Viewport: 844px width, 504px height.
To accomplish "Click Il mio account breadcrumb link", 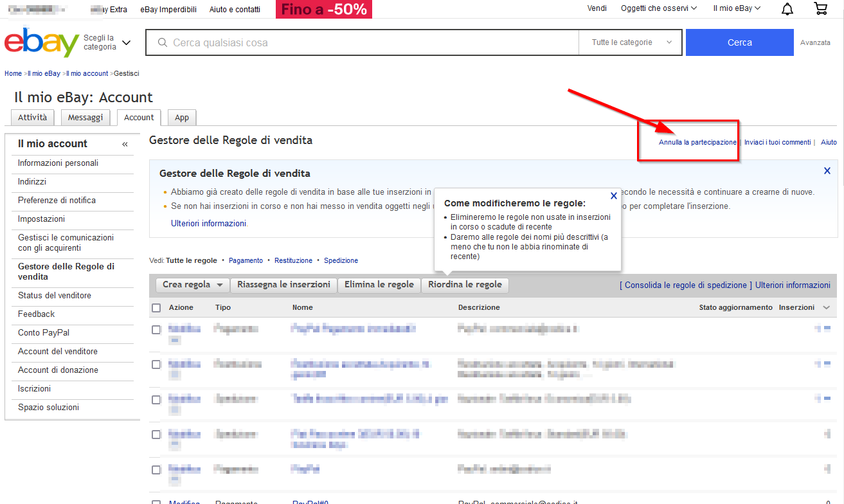I will pyautogui.click(x=87, y=73).
